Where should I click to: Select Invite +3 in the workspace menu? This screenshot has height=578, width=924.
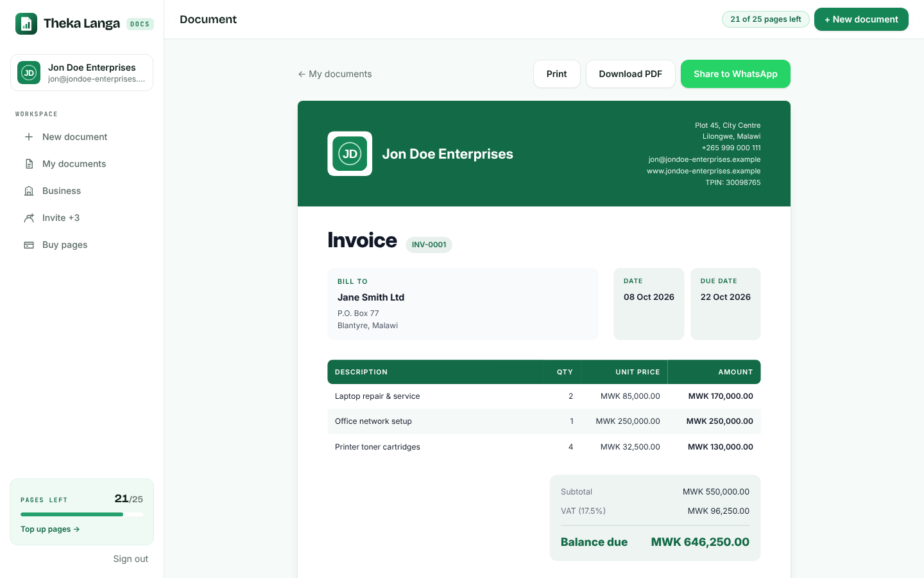[x=81, y=218]
